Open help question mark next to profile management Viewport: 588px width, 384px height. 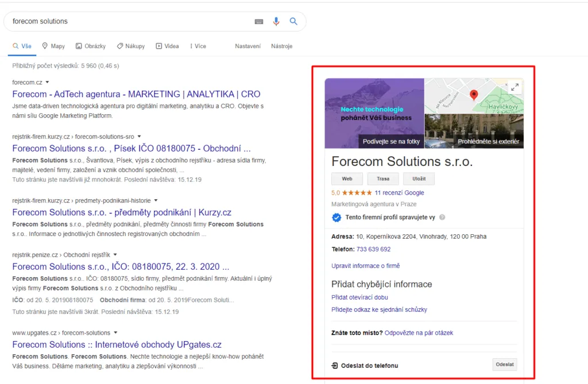coord(442,217)
